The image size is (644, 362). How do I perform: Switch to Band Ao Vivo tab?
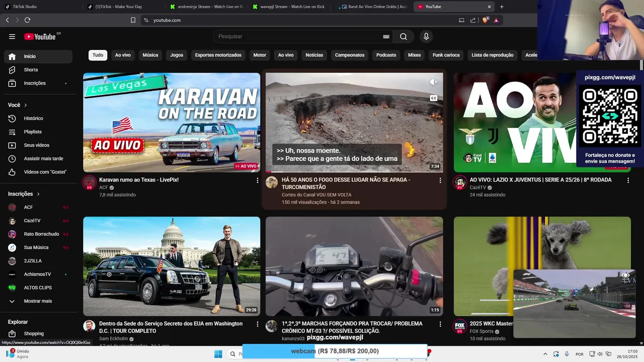tap(372, 7)
